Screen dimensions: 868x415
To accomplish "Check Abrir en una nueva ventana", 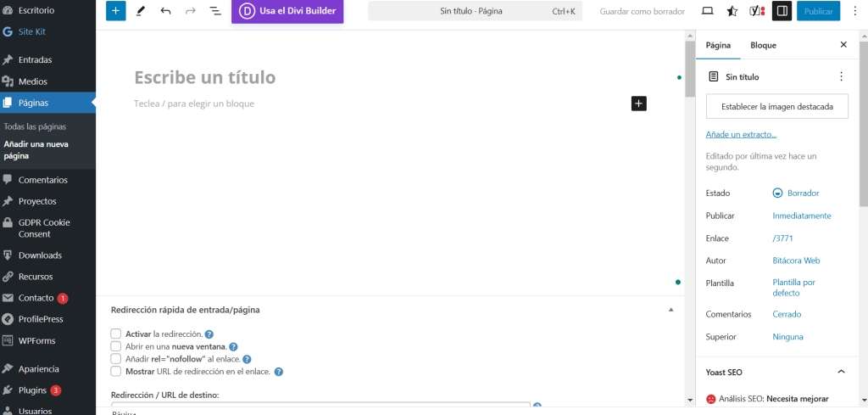I will click(x=115, y=346).
